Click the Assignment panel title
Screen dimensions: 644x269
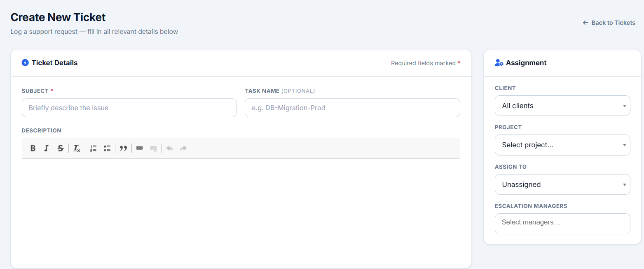(x=526, y=63)
